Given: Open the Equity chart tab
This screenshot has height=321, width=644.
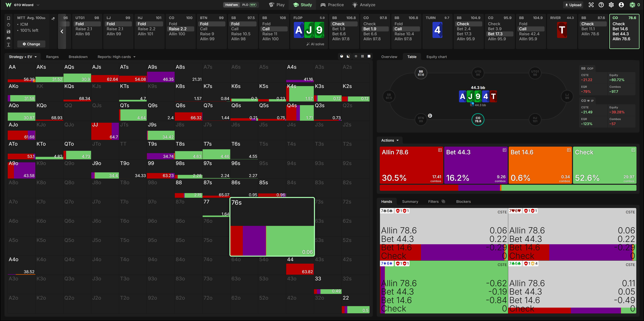Looking at the screenshot, I should [437, 57].
